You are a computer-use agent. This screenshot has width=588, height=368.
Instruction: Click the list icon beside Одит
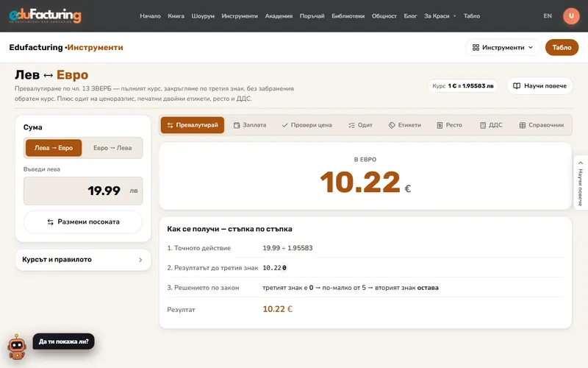(351, 125)
